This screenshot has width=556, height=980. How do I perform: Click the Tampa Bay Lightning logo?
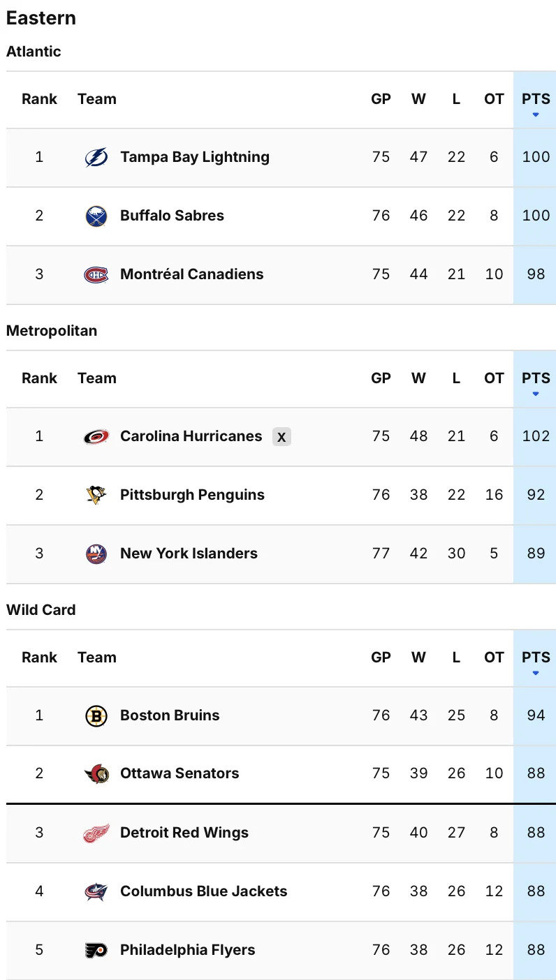point(96,158)
